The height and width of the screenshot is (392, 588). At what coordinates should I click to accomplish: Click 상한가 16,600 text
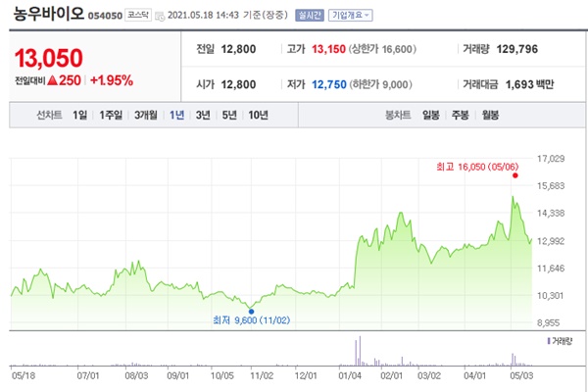click(x=382, y=49)
